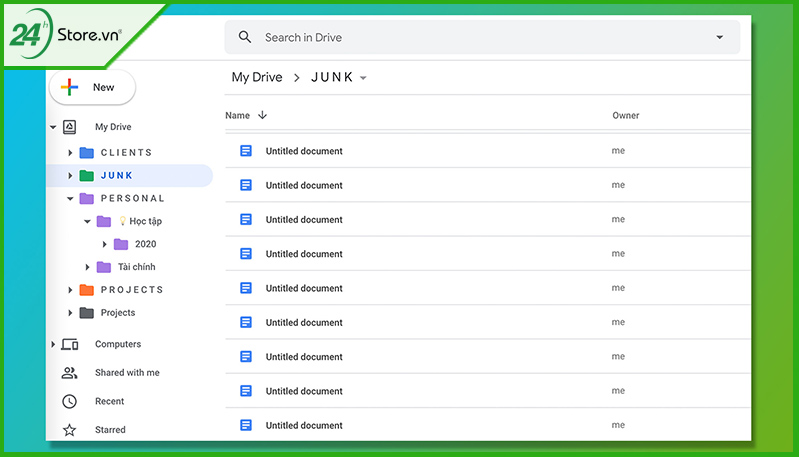Collapse the My Drive tree arrow
The width and height of the screenshot is (799, 457).
click(x=53, y=127)
